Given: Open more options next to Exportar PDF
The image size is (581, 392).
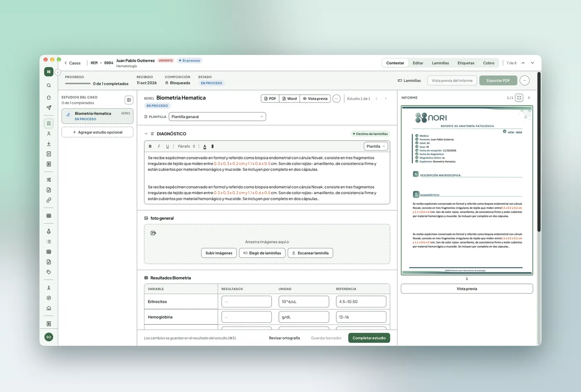Looking at the screenshot, I should coord(525,80).
